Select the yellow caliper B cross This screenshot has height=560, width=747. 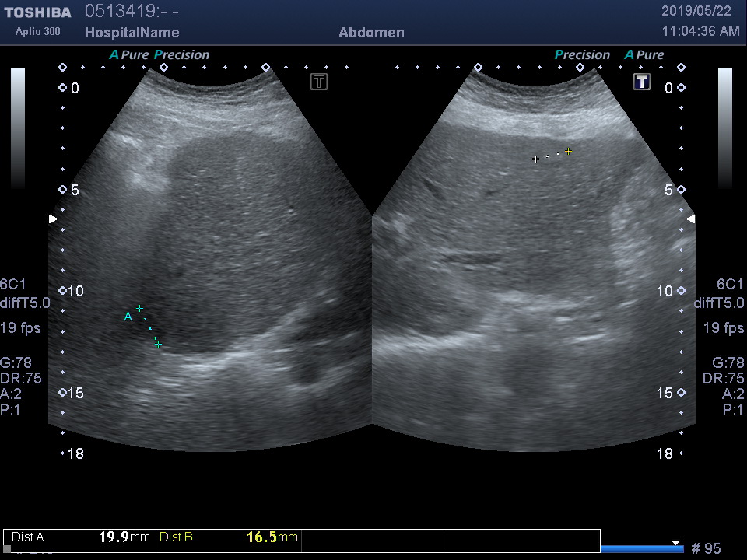(x=569, y=151)
